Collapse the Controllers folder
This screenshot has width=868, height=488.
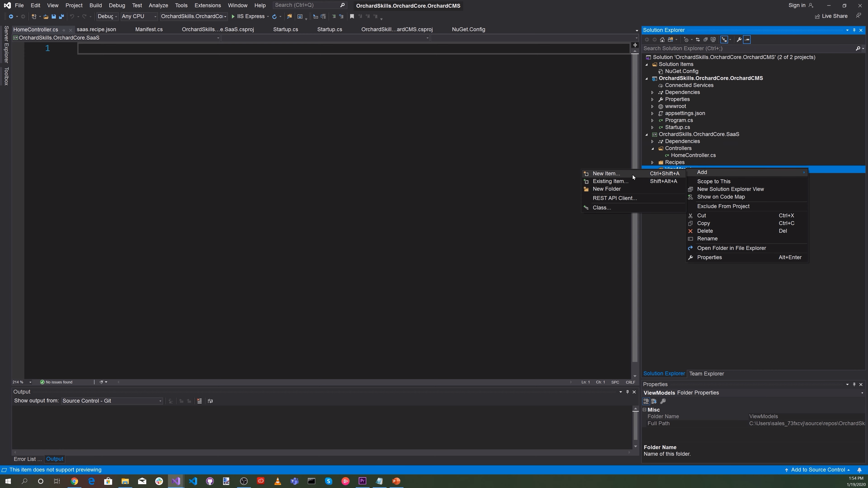(x=653, y=148)
